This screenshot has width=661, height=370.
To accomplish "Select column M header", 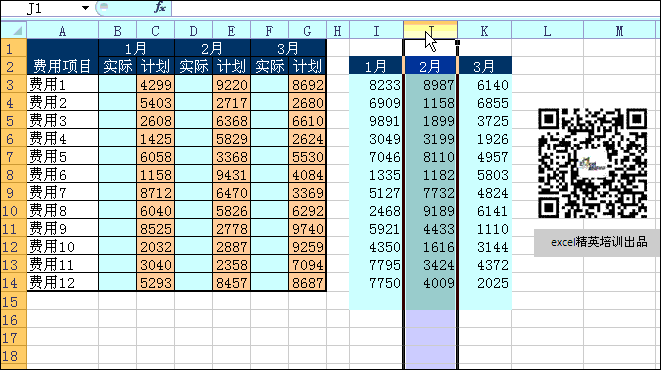I will (x=620, y=31).
